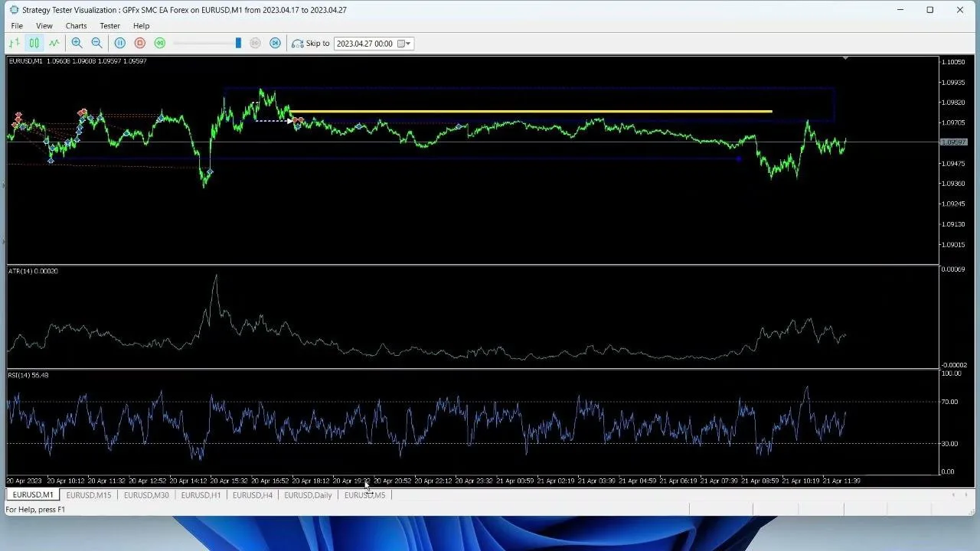The image size is (980, 551).
Task: Click the RSI 30.00 level label
Action: coord(949,444)
